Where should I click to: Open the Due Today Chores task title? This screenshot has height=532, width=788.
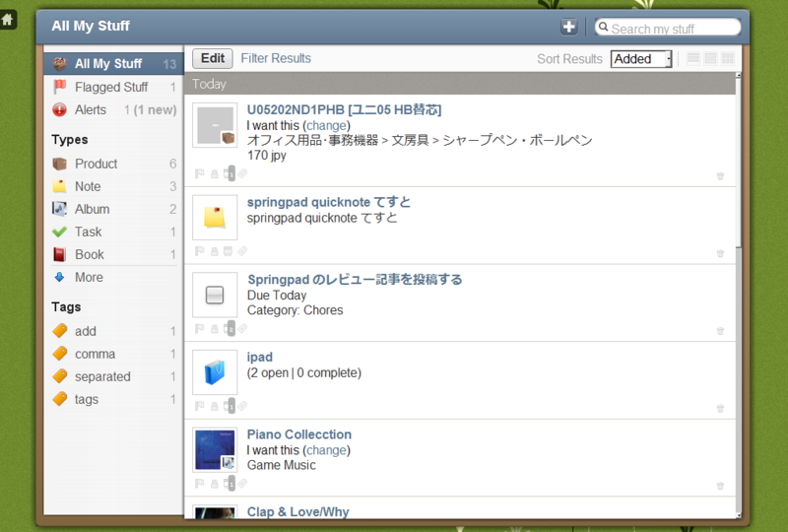(x=355, y=279)
